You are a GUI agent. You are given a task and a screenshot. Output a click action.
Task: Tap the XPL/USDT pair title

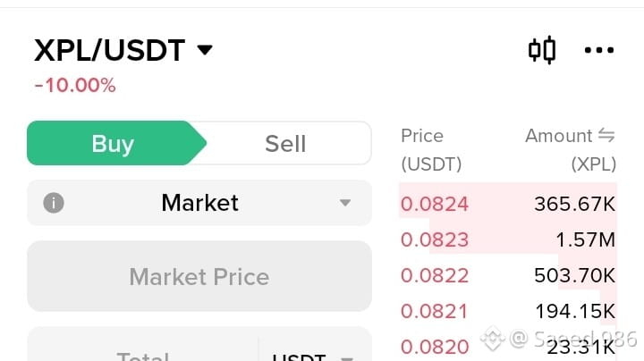[x=109, y=50]
